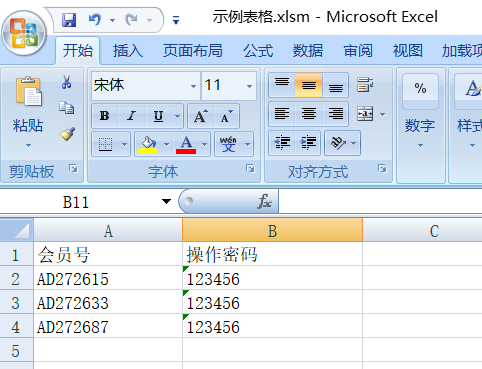Open the 对齐方式 dialog launcher
This screenshot has width=482, height=369.
[x=383, y=169]
